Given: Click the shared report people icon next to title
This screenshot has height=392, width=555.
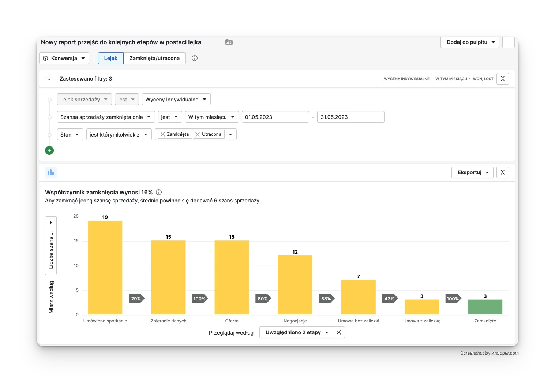Looking at the screenshot, I should click(x=229, y=42).
